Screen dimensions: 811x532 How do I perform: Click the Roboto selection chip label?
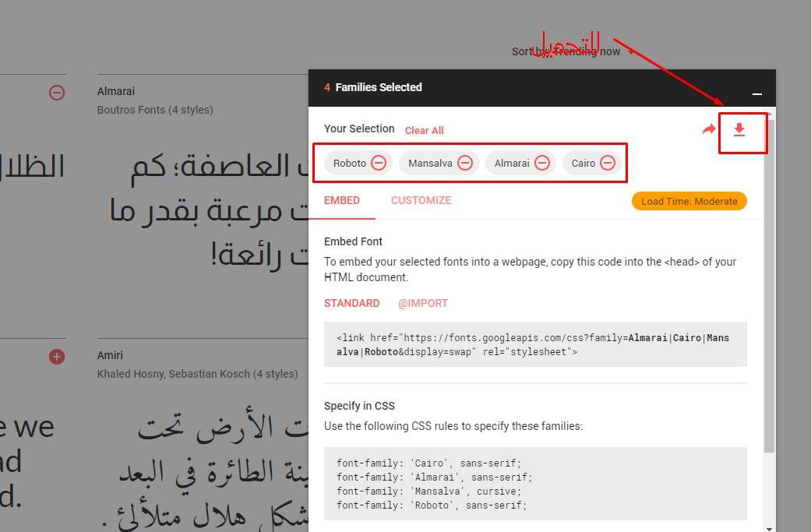tap(350, 164)
